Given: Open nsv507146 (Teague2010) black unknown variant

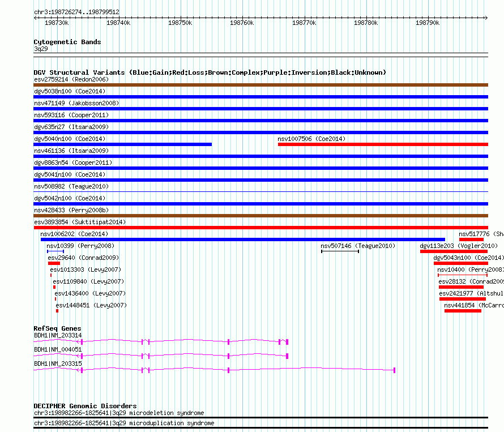Looking at the screenshot, I should coord(340,251).
